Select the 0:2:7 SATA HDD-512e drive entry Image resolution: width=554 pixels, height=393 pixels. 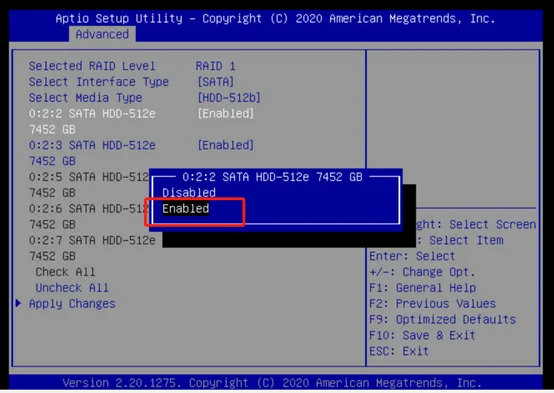92,240
